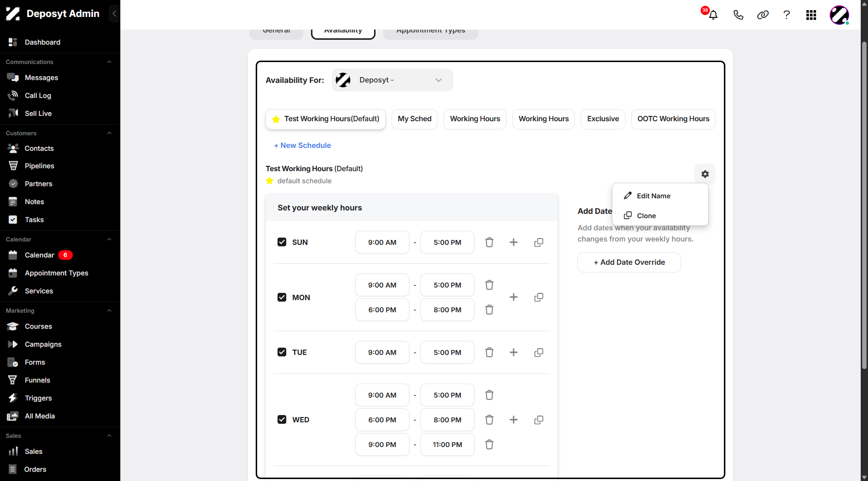
Task: Copy Tuesday hours to other days
Action: tap(539, 353)
